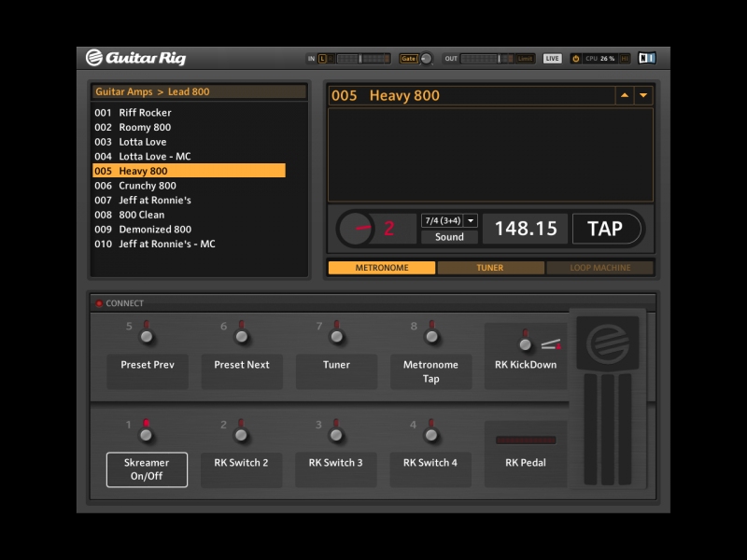Click the red CONNECT indicator
Screen dimensions: 747x560
[x=99, y=303]
